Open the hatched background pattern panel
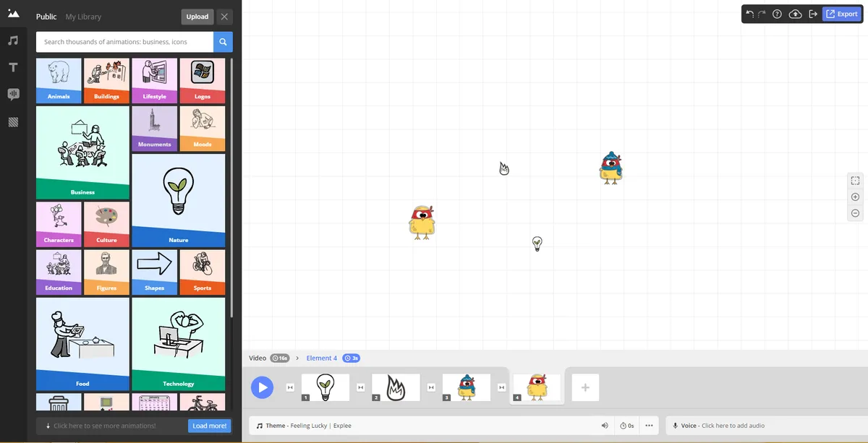 pos(13,122)
